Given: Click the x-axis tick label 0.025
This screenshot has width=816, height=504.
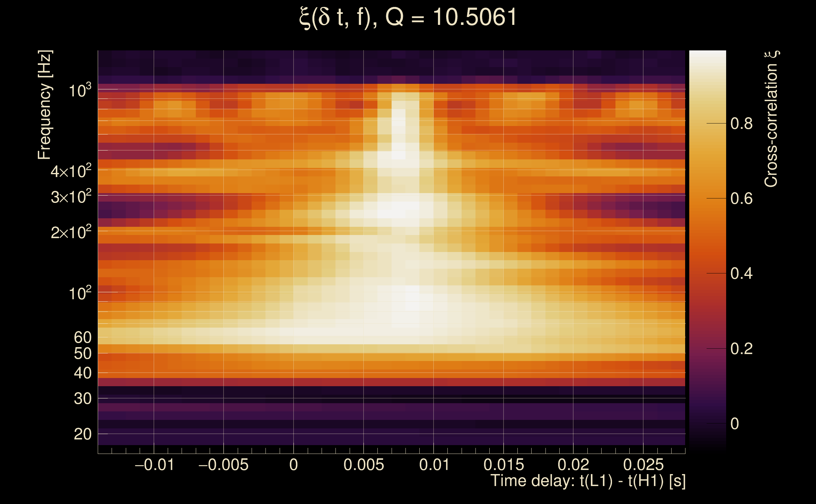Looking at the screenshot, I should [643, 465].
